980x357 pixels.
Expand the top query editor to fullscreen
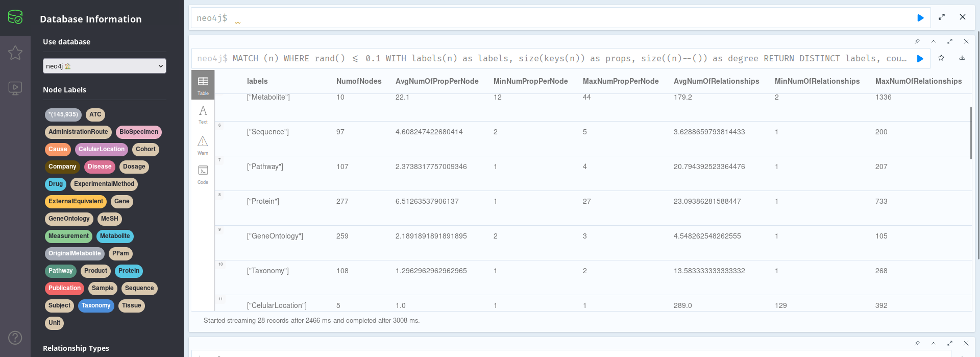(942, 17)
